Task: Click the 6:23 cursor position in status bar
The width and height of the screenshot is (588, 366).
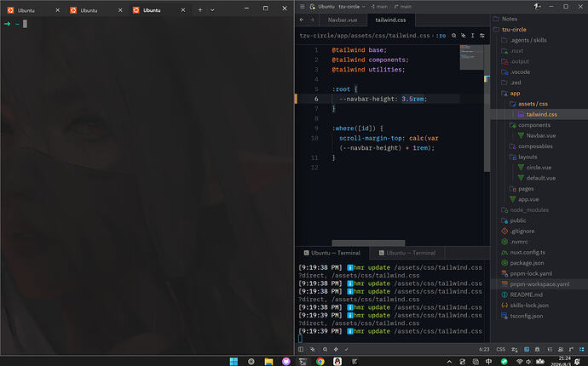Action: click(x=484, y=349)
